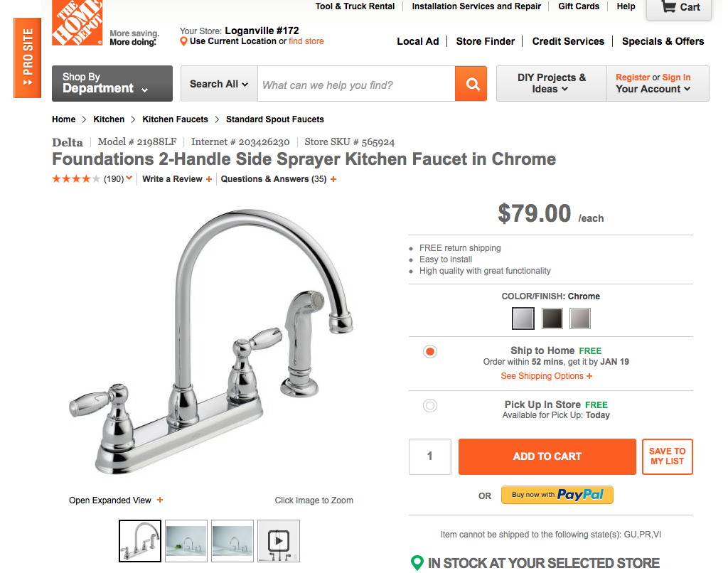Go to the Kitchen Faucets breadcrumb
Viewport: 728px width, 573px height.
(x=175, y=119)
